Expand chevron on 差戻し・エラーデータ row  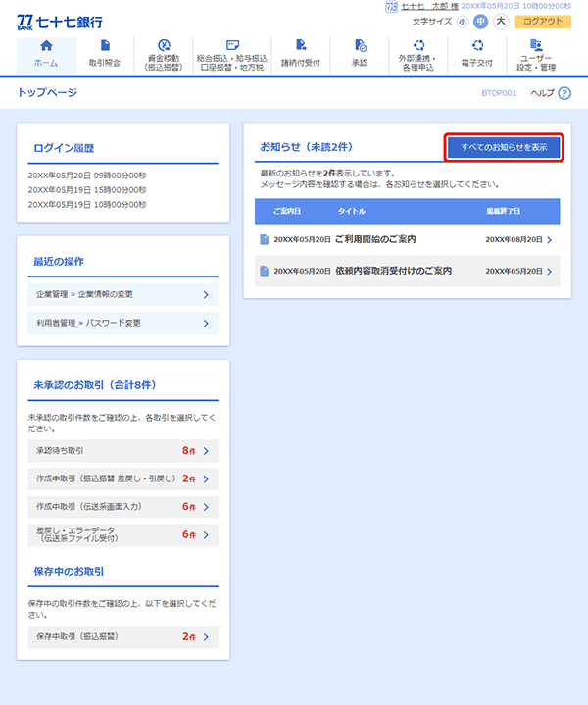coord(206,535)
